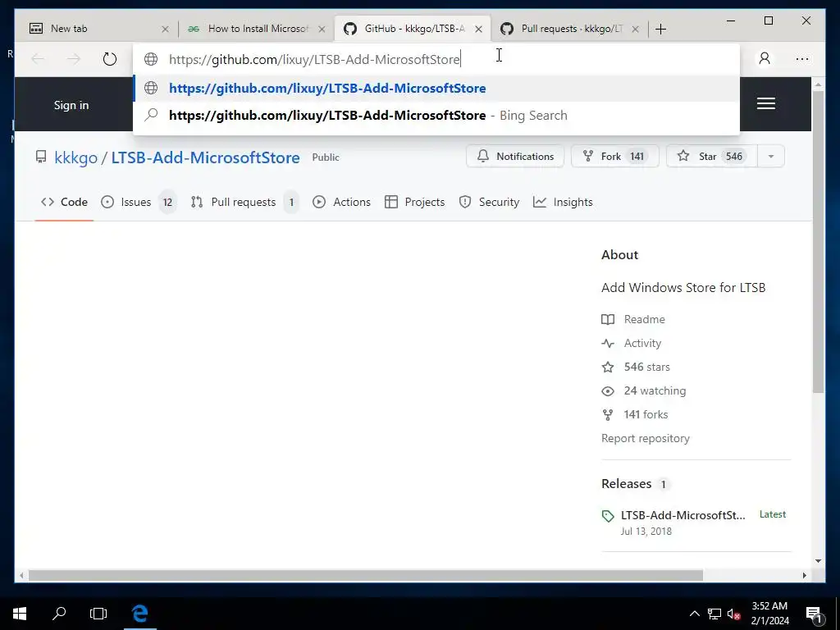Open the LTSB-Add-MicrosoftSt... latest release
The height and width of the screenshot is (630, 840).
pos(683,515)
